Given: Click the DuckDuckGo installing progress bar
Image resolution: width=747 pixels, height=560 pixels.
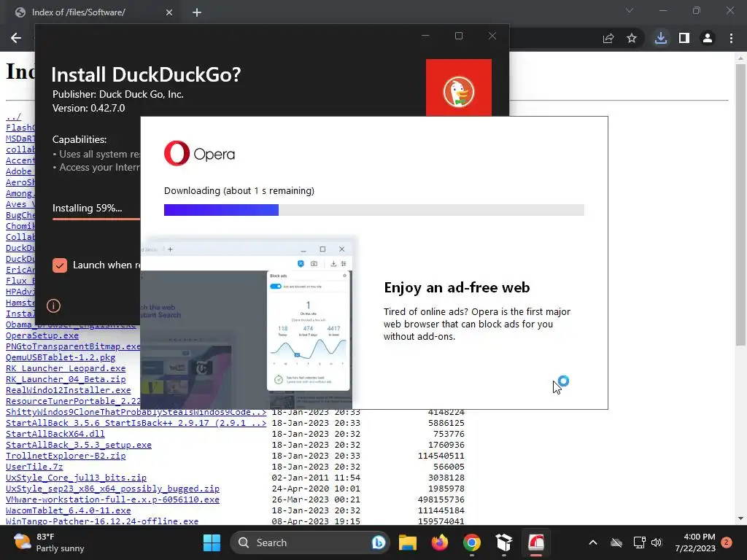Looking at the screenshot, I should pos(96,219).
